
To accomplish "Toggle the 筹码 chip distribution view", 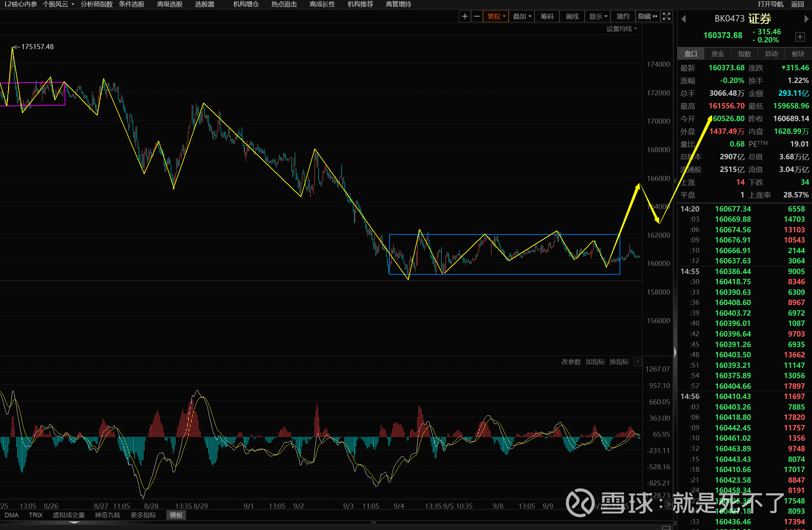I will pyautogui.click(x=547, y=16).
